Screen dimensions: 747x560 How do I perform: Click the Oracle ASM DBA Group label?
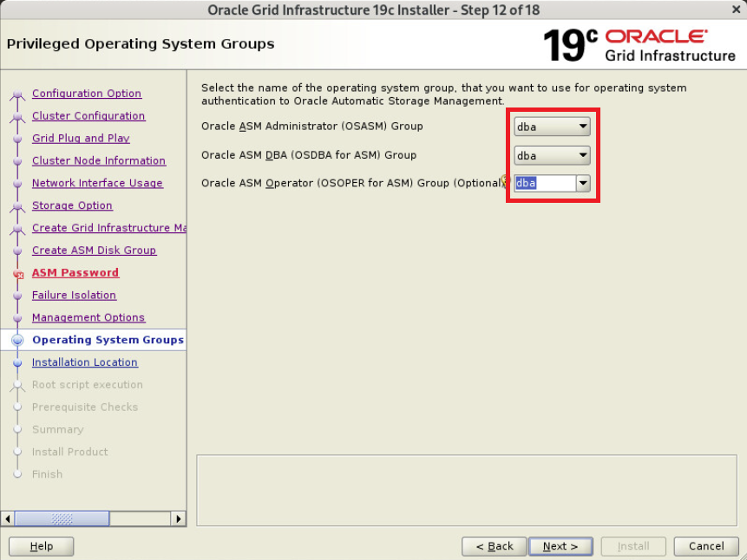point(309,155)
